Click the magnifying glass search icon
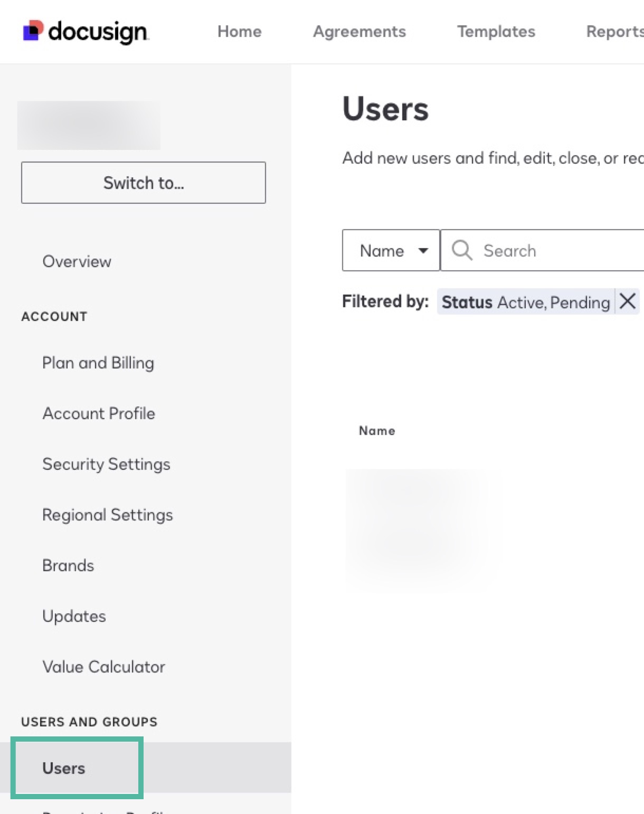Image resolution: width=644 pixels, height=814 pixels. pyautogui.click(x=461, y=250)
